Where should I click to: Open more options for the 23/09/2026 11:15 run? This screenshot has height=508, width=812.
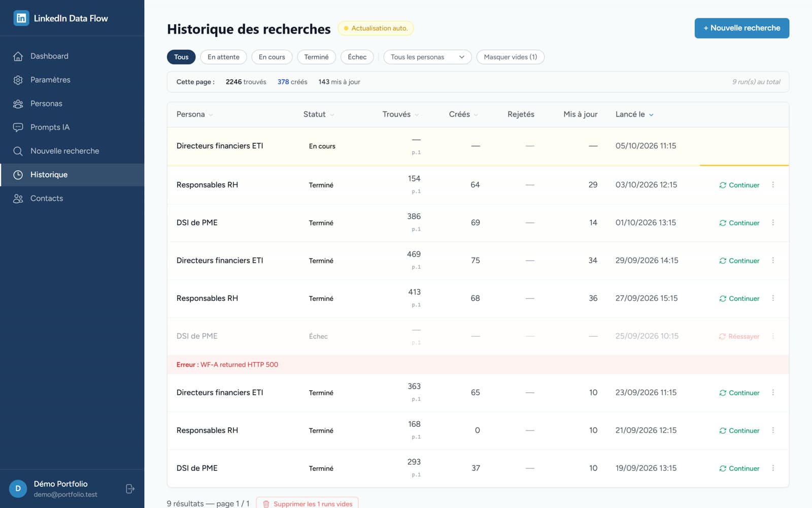[x=773, y=393]
